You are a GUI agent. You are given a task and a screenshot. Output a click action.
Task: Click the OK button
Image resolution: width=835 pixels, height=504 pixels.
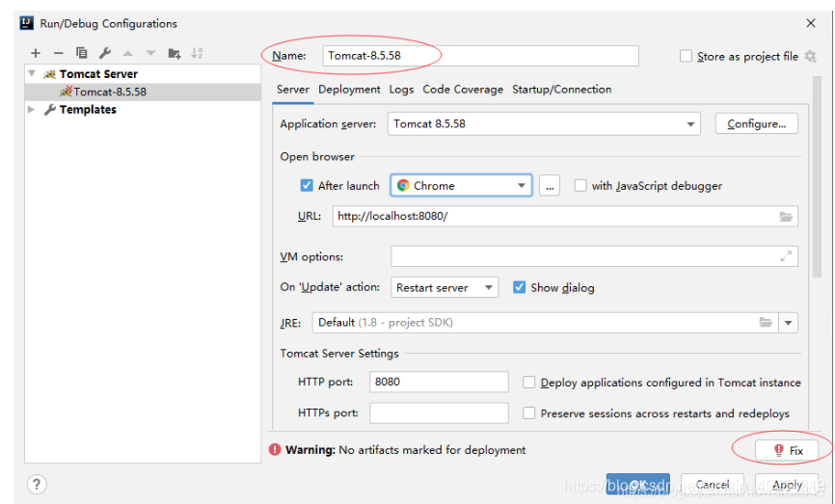pyautogui.click(x=638, y=485)
